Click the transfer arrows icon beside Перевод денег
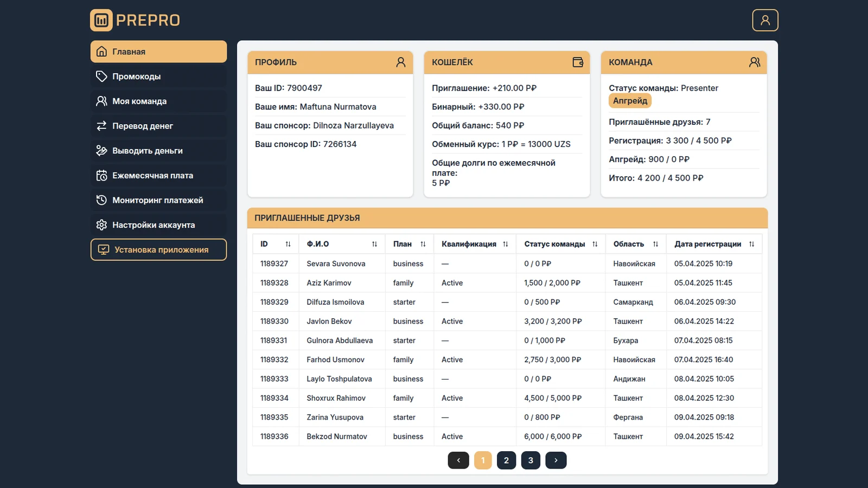 click(x=101, y=126)
